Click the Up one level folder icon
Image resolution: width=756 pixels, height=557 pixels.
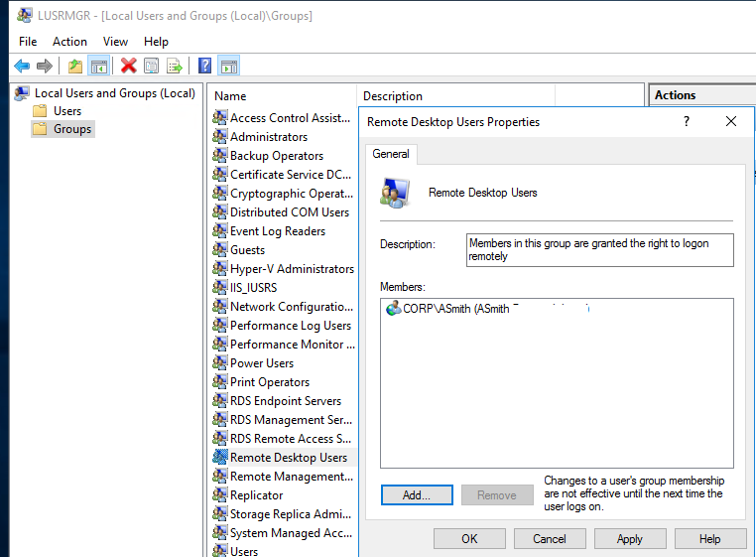(75, 66)
